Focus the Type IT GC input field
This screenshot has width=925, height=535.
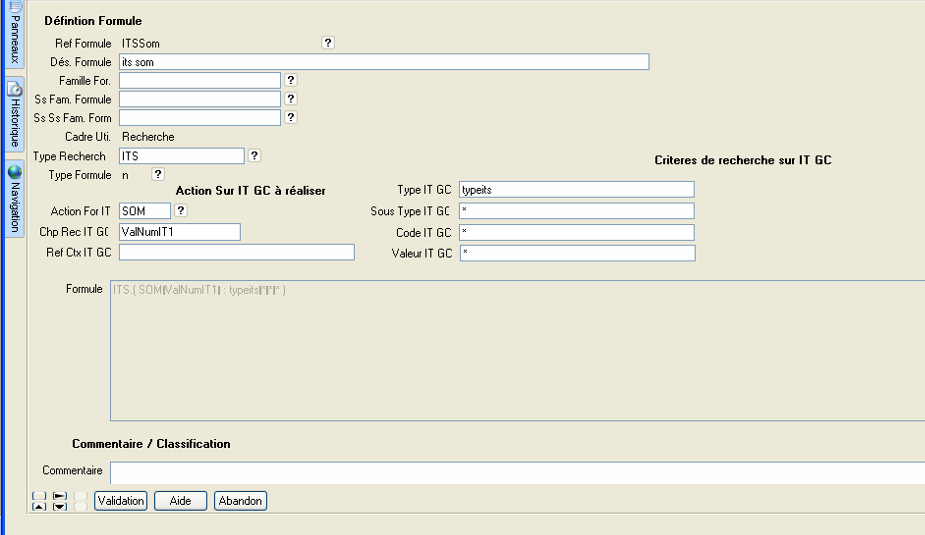tap(576, 190)
